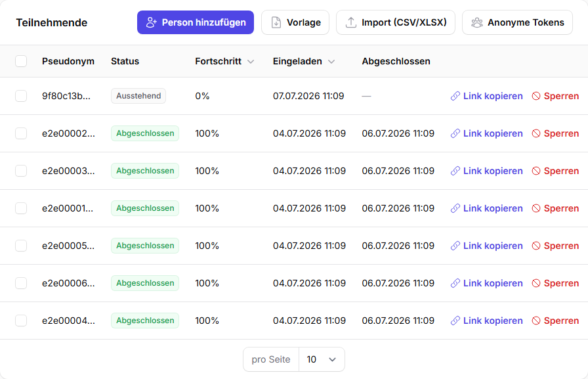This screenshot has height=379, width=588.
Task: Click pseudonym e2e00006...
Action: pos(68,284)
